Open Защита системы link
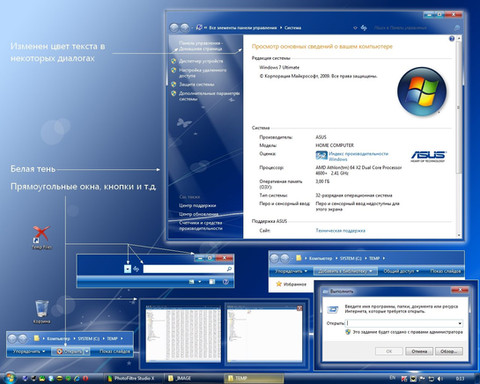 [x=197, y=84]
